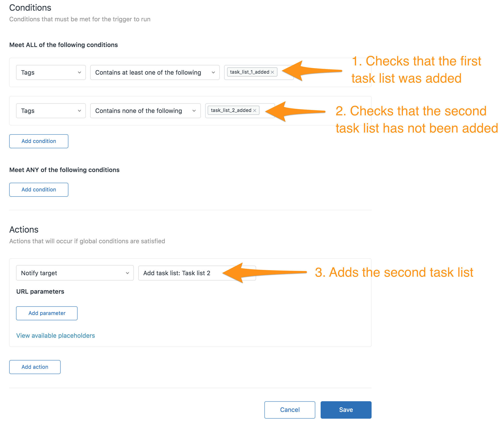Image resolution: width=504 pixels, height=424 pixels.
Task: Open the first Tags field dropdown
Action: [x=51, y=72]
